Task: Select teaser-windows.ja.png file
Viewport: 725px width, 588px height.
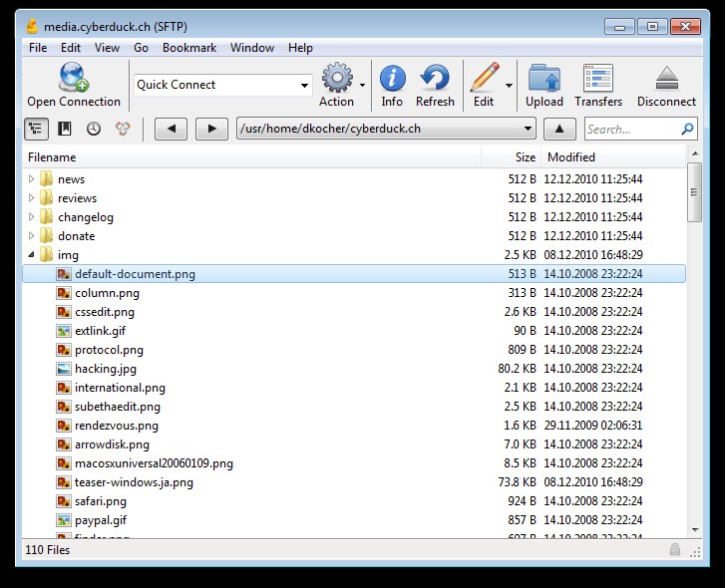Action: [x=134, y=482]
